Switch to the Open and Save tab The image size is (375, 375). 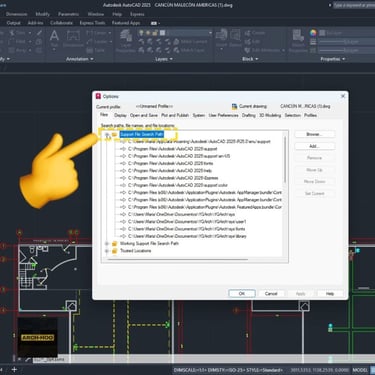(144, 115)
